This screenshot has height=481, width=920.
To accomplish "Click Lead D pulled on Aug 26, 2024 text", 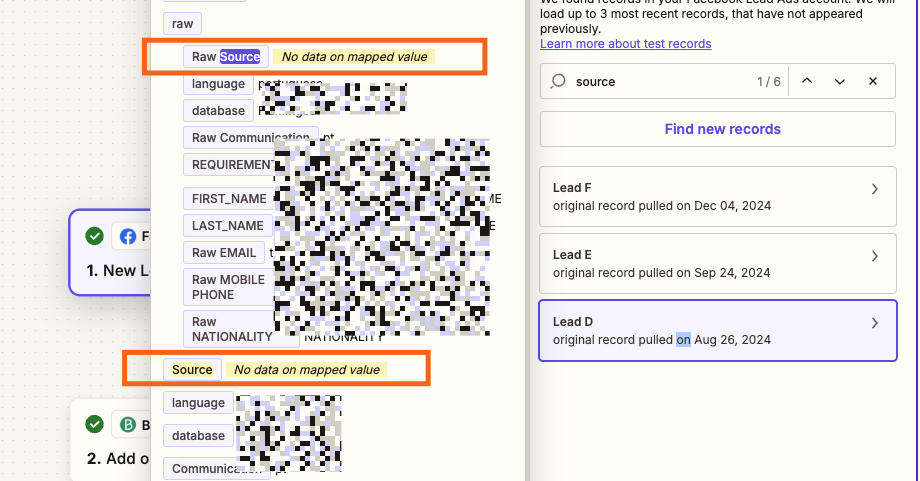I will point(662,340).
